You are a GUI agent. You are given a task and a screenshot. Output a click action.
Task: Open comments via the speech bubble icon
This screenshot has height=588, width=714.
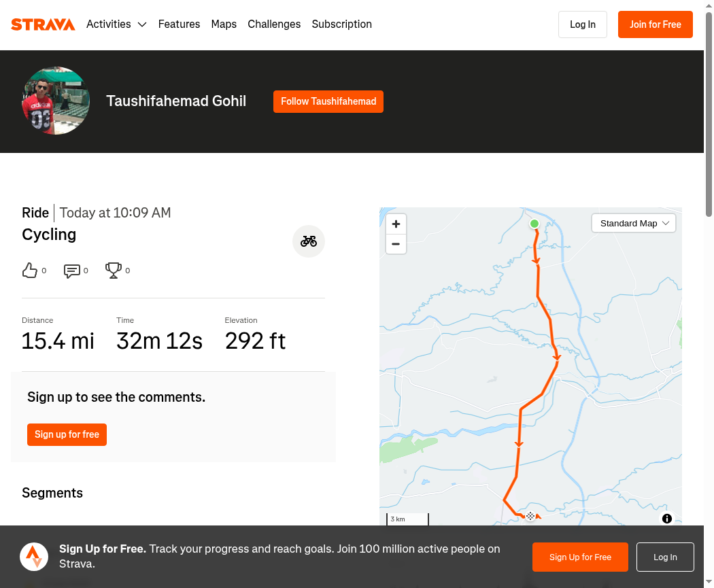(x=72, y=271)
